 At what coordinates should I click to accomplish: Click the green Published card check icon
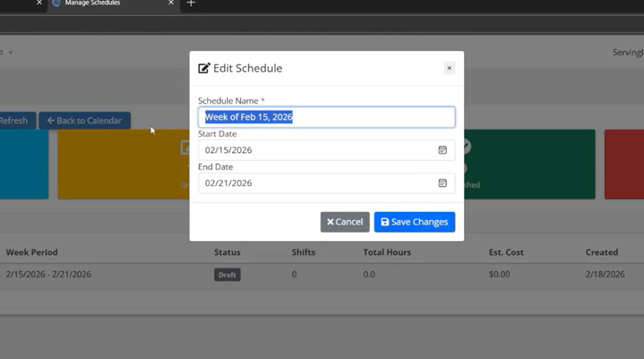coord(465,147)
